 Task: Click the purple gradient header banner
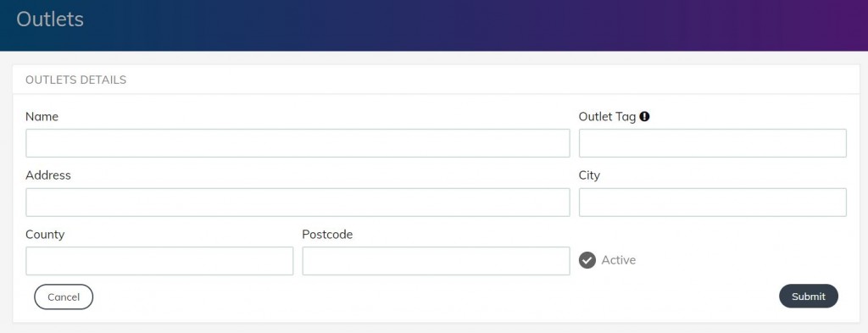pyautogui.click(x=434, y=25)
